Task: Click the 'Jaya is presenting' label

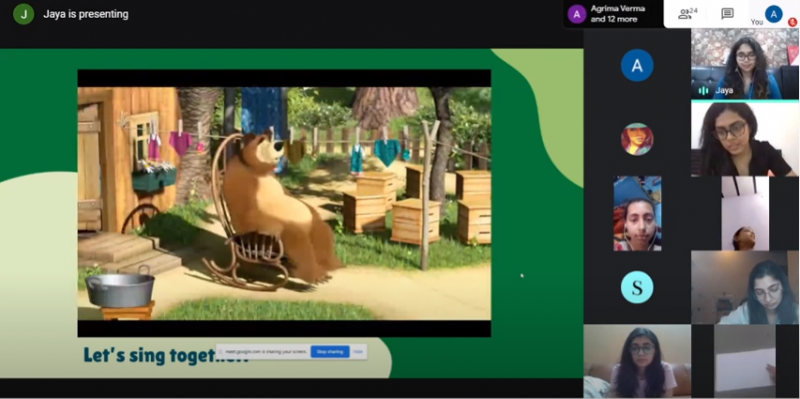Action: (86, 14)
